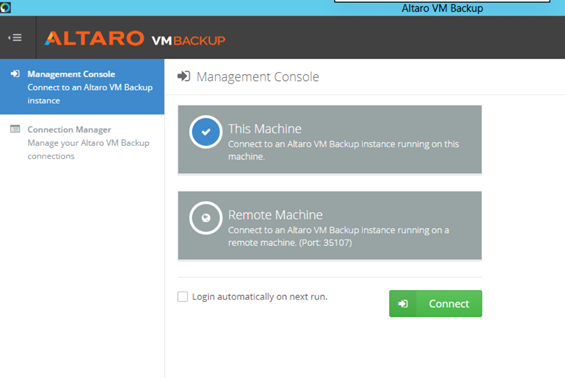This screenshot has height=378, width=565.
Task: Click the Connect button label
Action: coord(449,304)
